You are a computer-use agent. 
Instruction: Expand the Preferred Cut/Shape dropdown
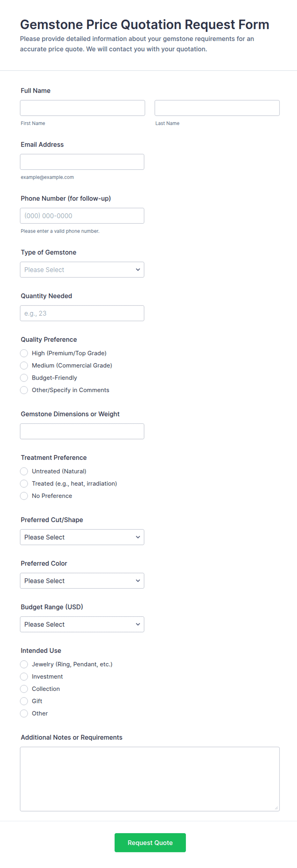[82, 537]
